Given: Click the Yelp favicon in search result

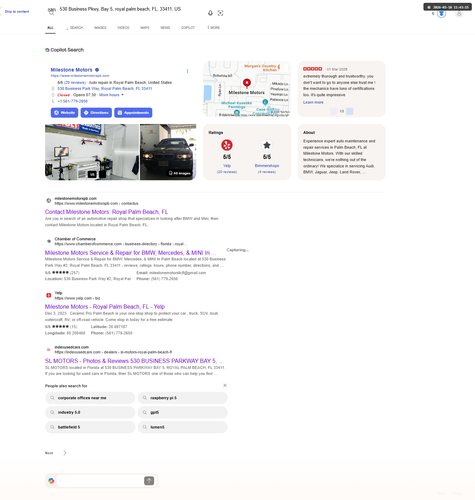Looking at the screenshot, I should tap(49, 295).
